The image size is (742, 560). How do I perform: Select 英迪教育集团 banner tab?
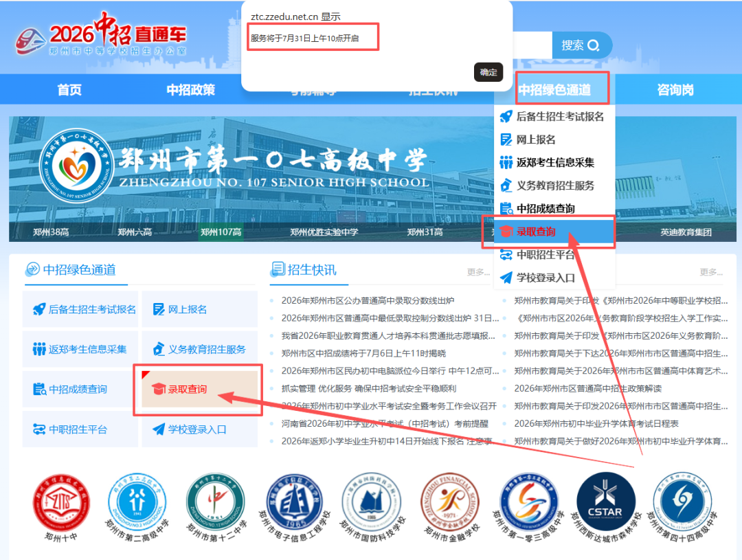tap(686, 232)
